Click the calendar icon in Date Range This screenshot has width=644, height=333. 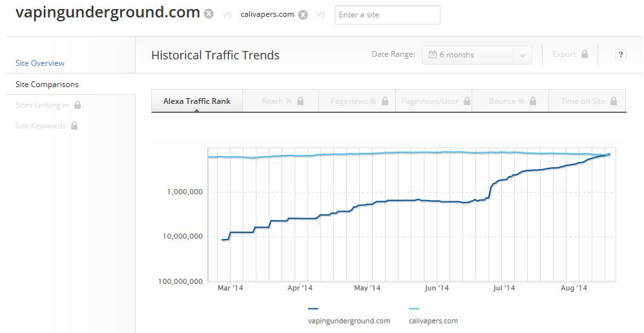[x=433, y=55]
